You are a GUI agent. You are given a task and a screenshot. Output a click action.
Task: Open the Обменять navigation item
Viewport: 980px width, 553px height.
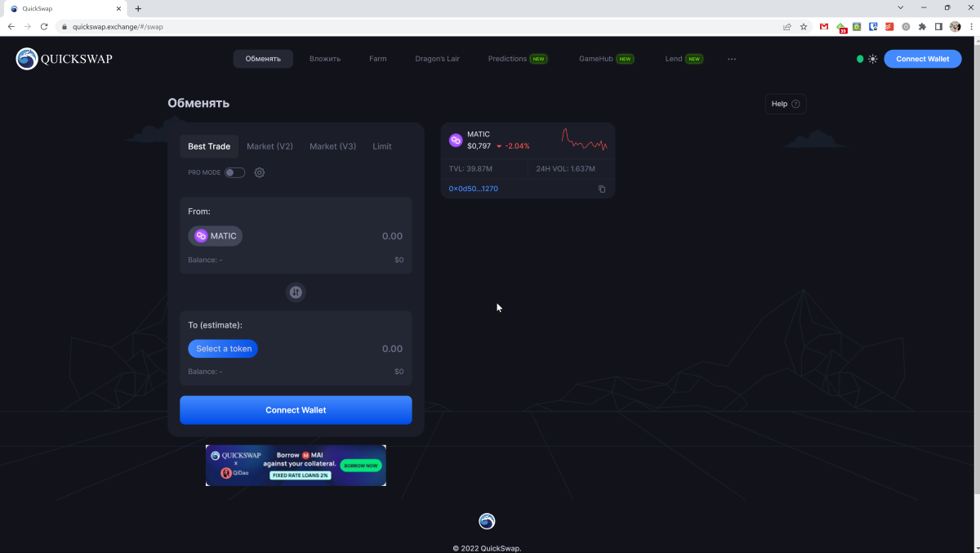(263, 59)
